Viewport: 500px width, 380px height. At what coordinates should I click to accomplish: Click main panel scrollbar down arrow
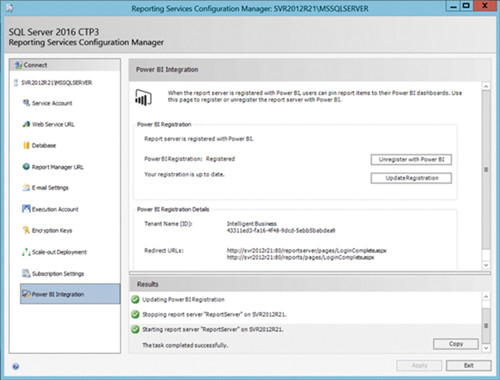click(486, 265)
